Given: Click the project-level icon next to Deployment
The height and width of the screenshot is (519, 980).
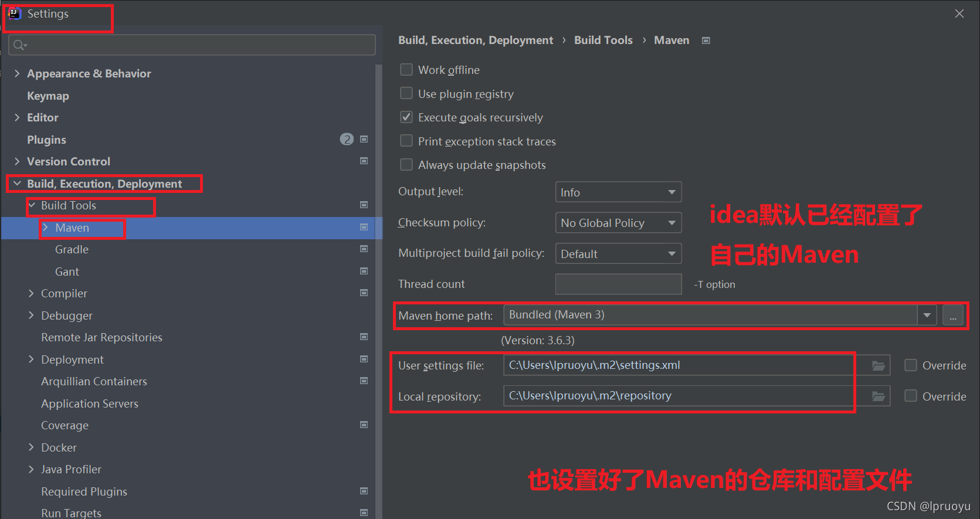Looking at the screenshot, I should 364,359.
